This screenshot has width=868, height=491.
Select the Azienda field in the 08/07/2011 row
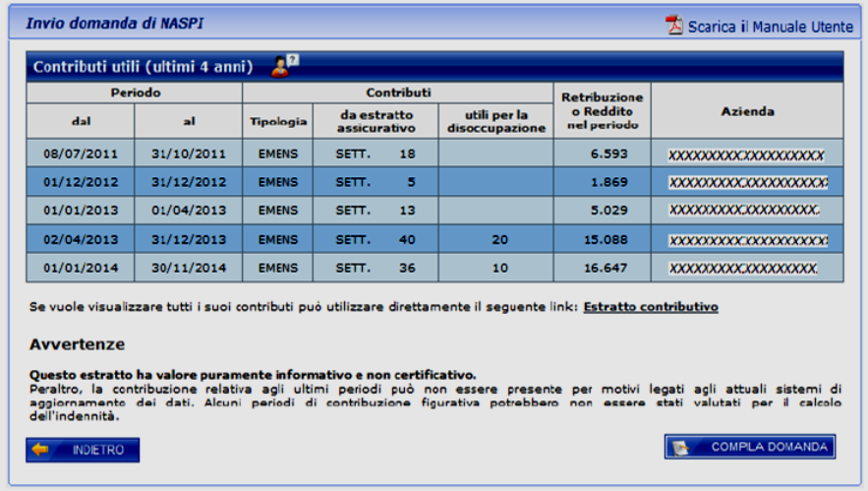point(745,154)
